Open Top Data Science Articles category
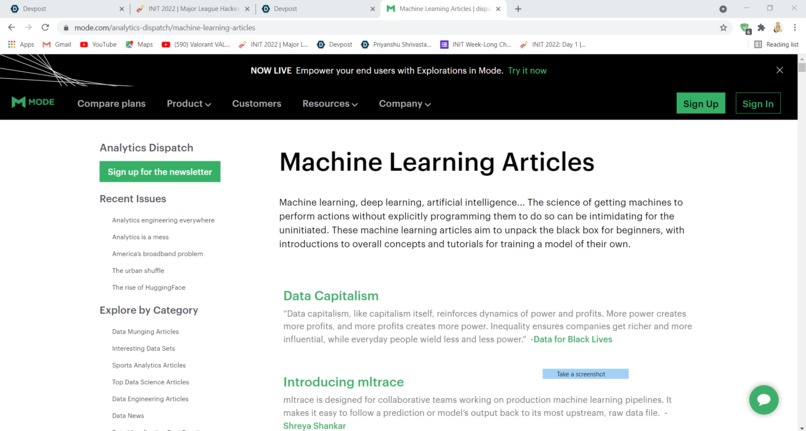Screen dimensions: 806x431 pyautogui.click(x=151, y=382)
